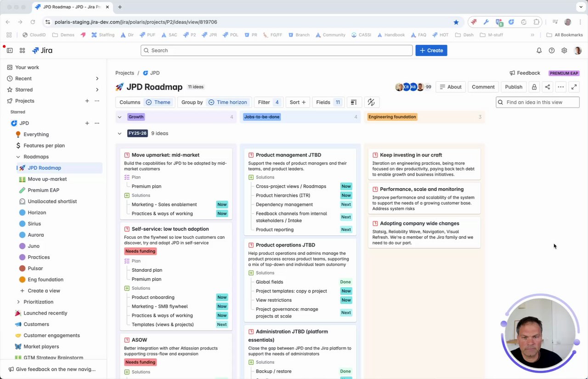
Task: Click the About button
Action: (450, 87)
